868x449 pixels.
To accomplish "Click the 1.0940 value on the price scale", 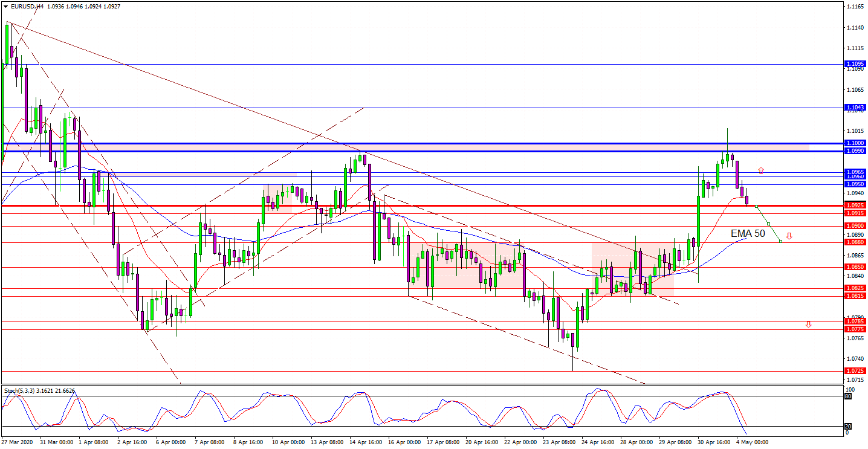I will coord(855,193).
